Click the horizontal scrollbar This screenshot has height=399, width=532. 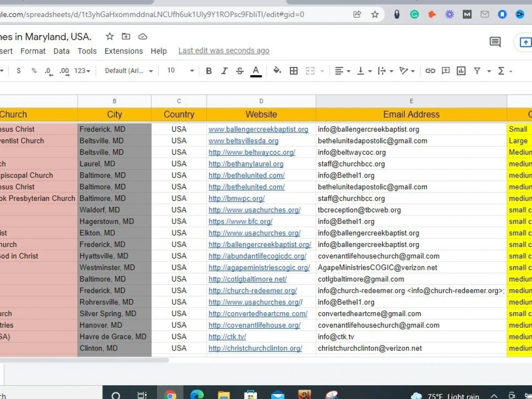[84, 360]
